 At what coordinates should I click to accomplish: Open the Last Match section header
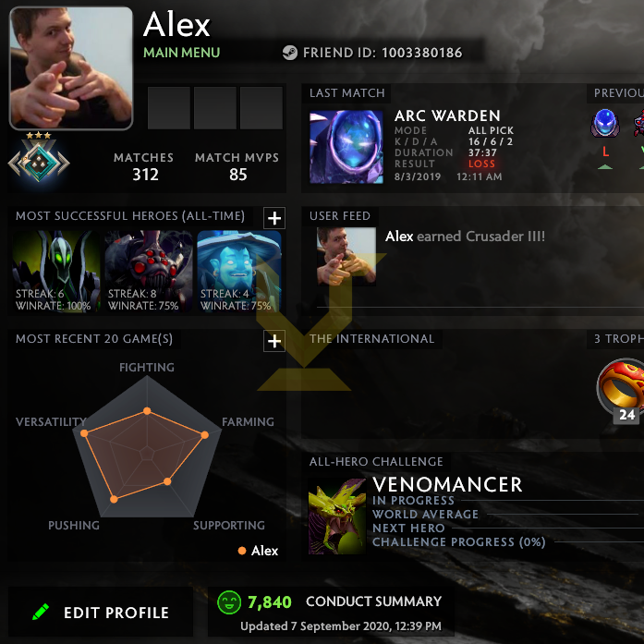pyautogui.click(x=346, y=93)
